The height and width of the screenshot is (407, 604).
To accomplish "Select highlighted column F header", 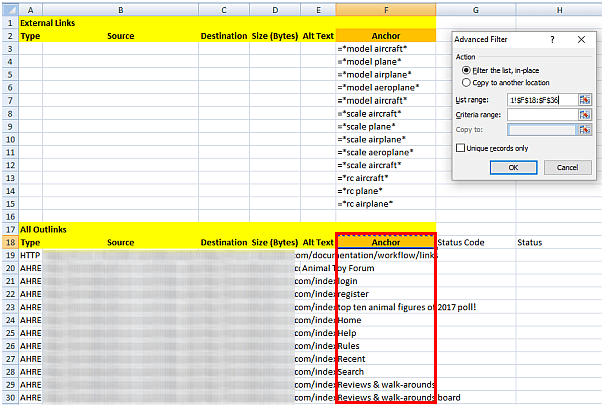I will pyautogui.click(x=386, y=10).
